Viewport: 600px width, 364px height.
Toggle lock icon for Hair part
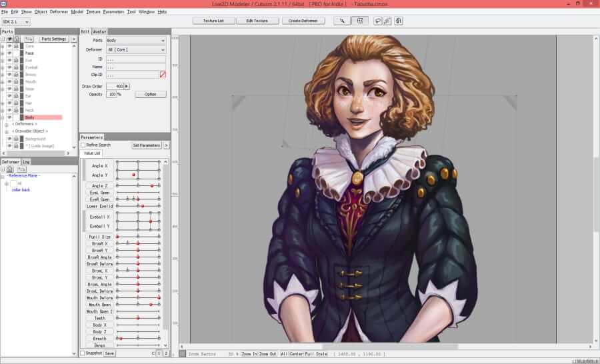[x=16, y=103]
